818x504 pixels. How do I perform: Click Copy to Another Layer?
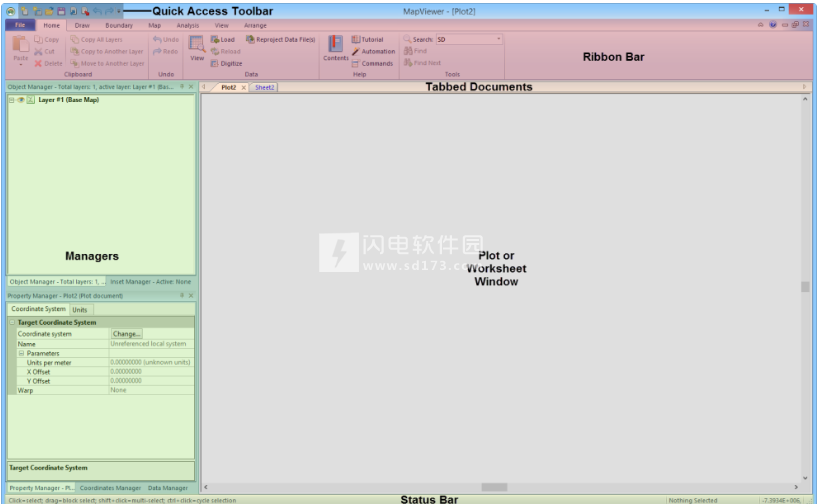tap(106, 52)
